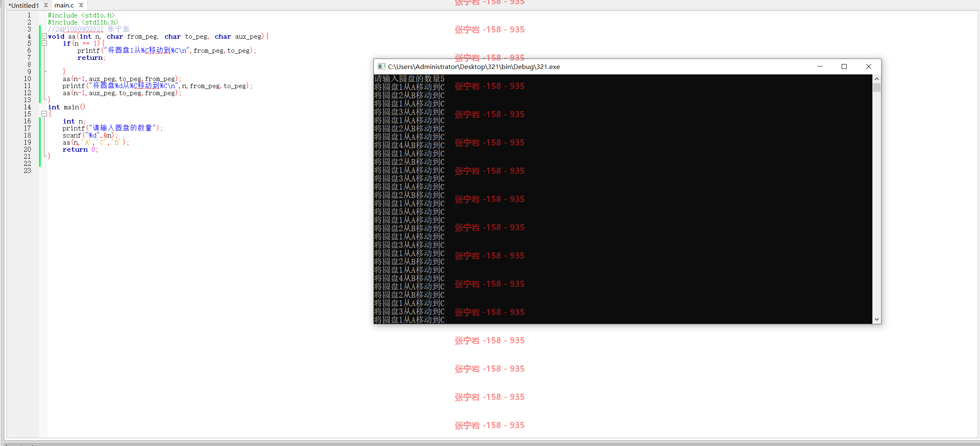Image resolution: width=980 pixels, height=446 pixels.
Task: Click the scanf("%d",&n) line
Action: [90, 136]
